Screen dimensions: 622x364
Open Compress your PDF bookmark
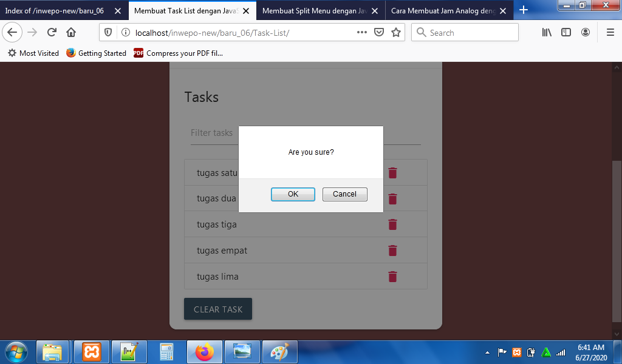click(x=178, y=53)
